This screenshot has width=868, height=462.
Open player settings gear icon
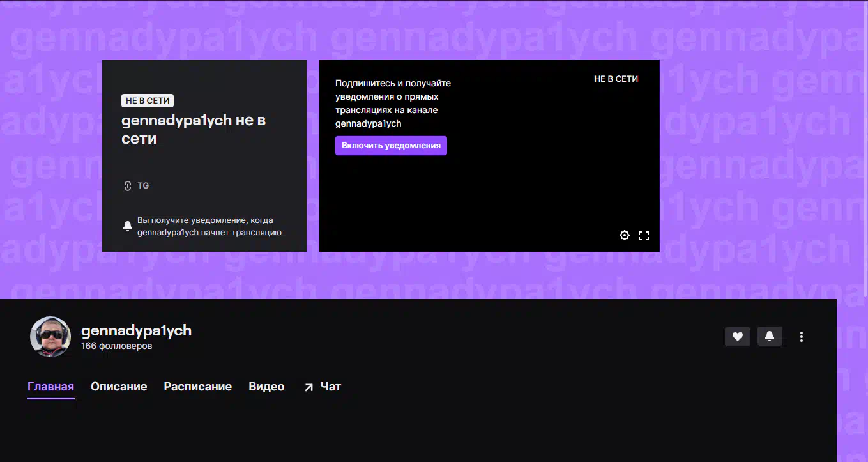pyautogui.click(x=625, y=235)
